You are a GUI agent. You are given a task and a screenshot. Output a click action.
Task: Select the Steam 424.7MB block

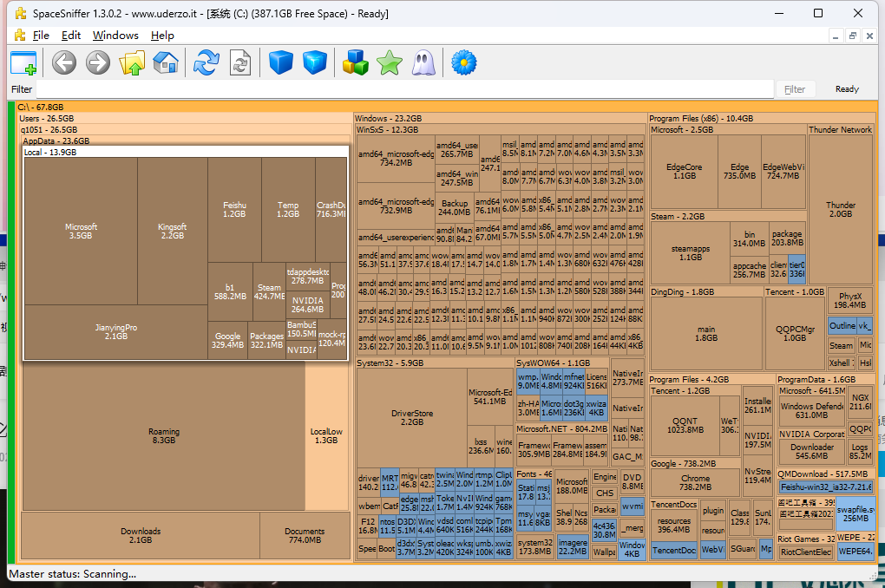[x=269, y=291]
